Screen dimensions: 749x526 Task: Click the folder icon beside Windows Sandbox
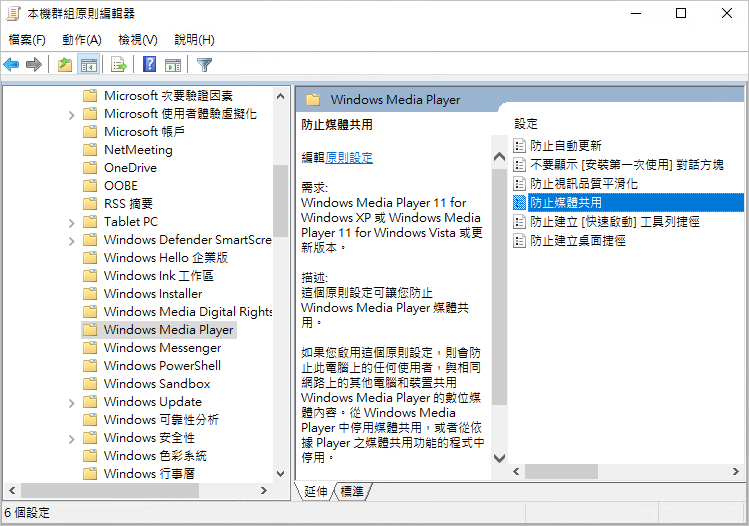[90, 384]
